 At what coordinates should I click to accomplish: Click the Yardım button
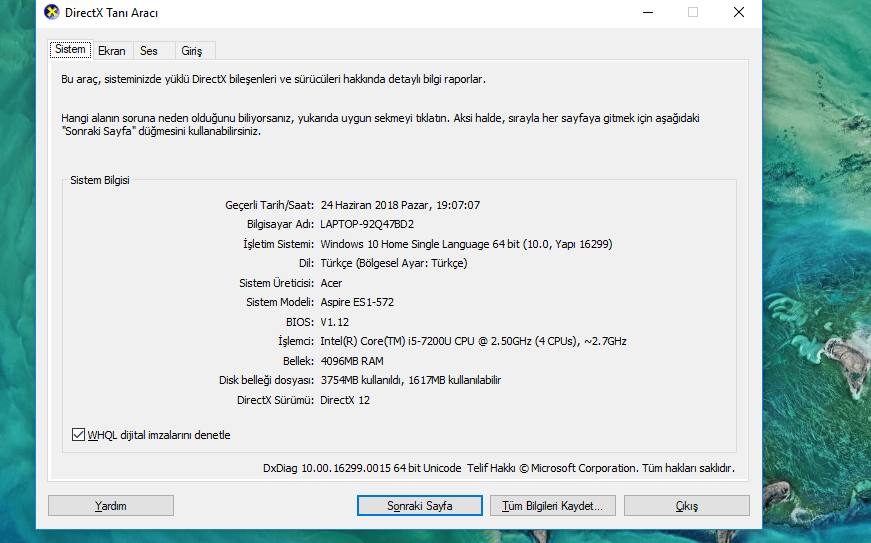click(x=111, y=506)
